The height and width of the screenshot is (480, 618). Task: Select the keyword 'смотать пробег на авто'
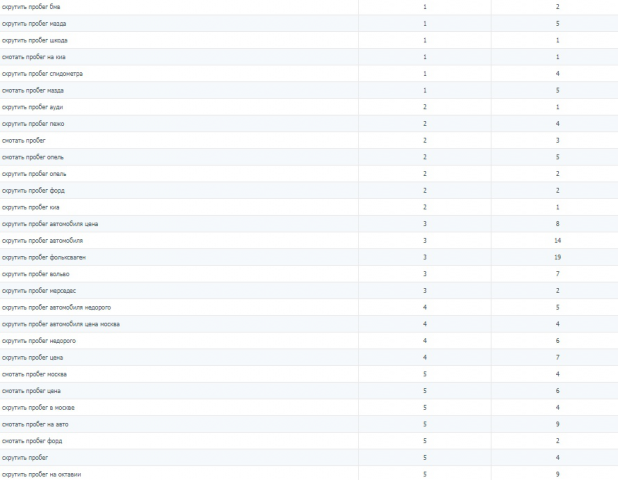[35, 424]
